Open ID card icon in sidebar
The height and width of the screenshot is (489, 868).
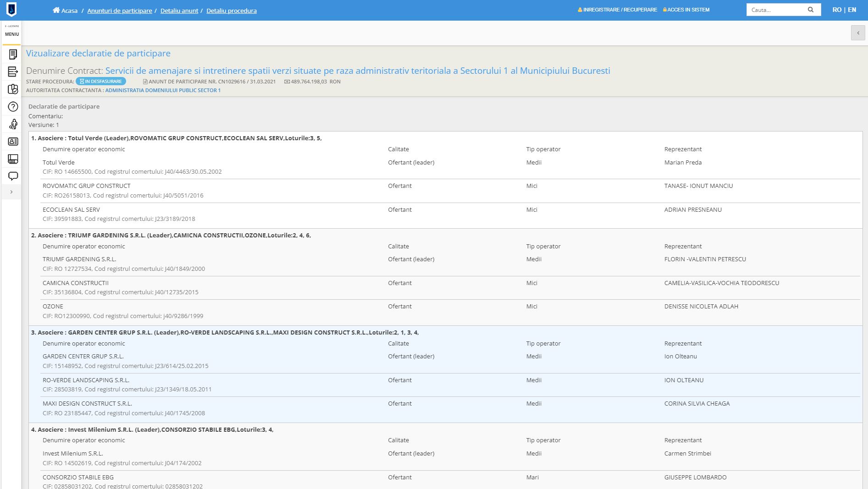[13, 142]
